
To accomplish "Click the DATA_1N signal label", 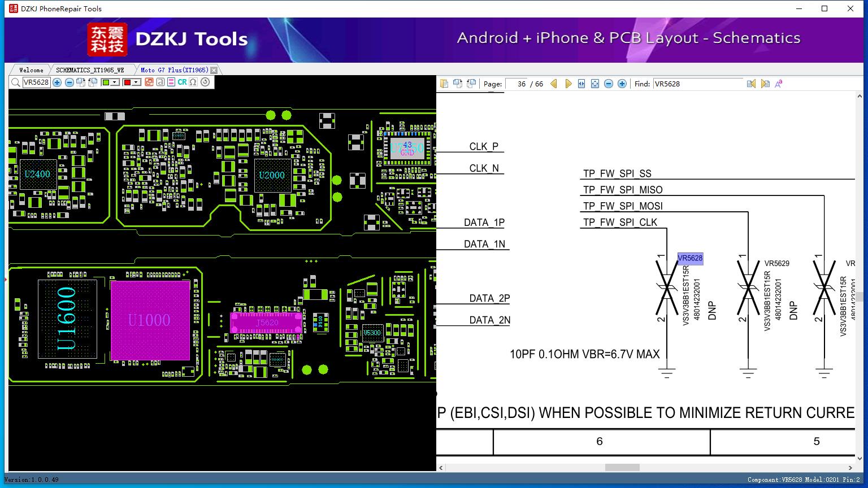I will [484, 244].
